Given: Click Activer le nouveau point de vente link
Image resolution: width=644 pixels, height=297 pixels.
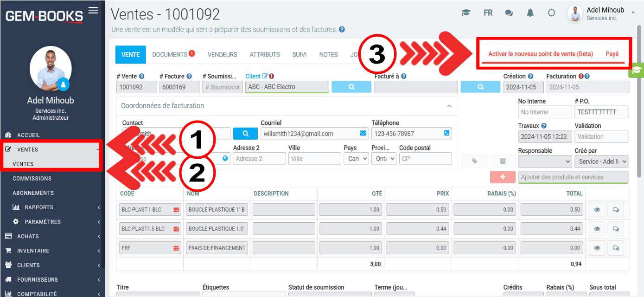Looking at the screenshot, I should 540,54.
